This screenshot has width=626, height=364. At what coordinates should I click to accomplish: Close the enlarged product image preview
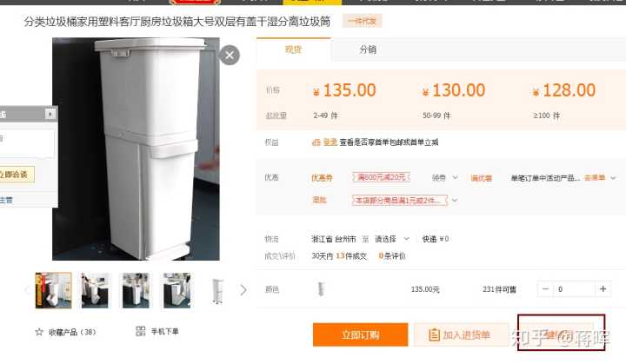click(230, 55)
